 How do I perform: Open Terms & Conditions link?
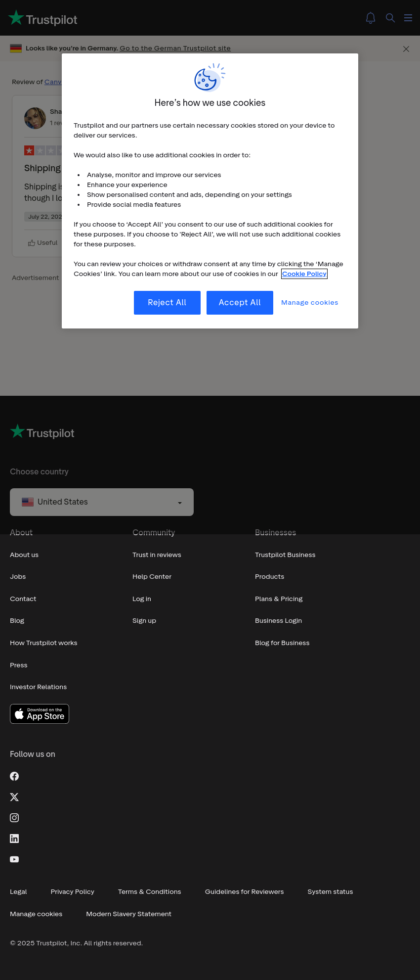coord(150,892)
